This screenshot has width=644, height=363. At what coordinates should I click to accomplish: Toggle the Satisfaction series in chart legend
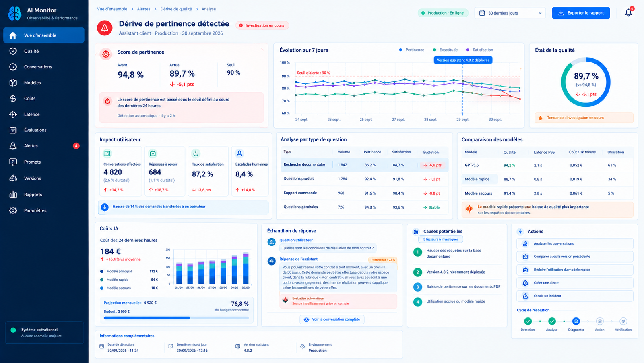(x=479, y=50)
